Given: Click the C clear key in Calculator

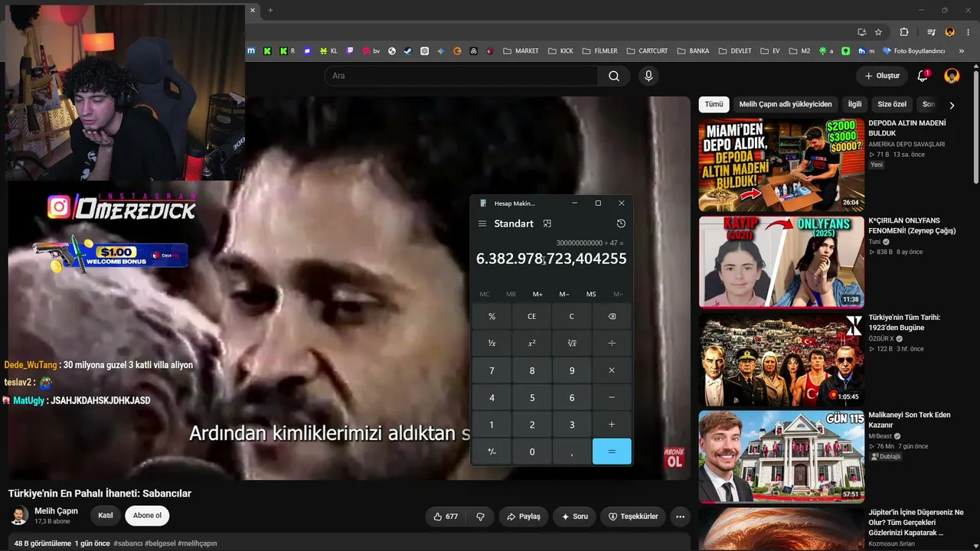Looking at the screenshot, I should point(572,316).
